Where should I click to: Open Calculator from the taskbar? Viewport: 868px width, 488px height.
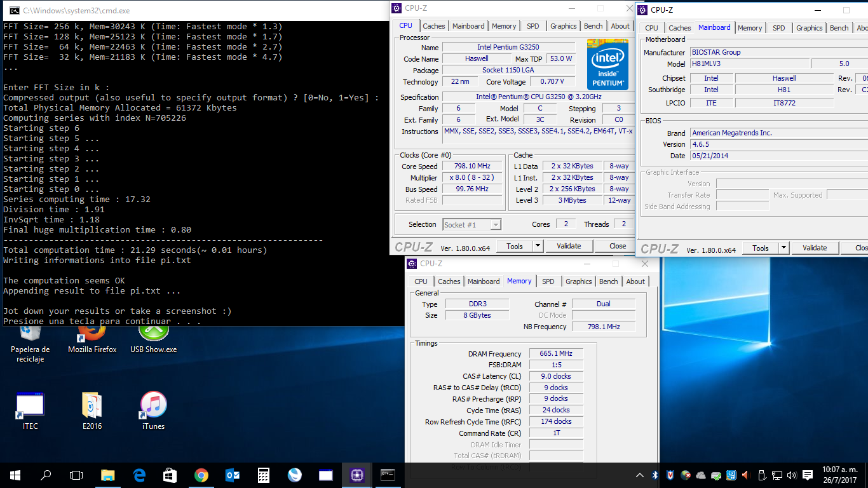coord(263,475)
